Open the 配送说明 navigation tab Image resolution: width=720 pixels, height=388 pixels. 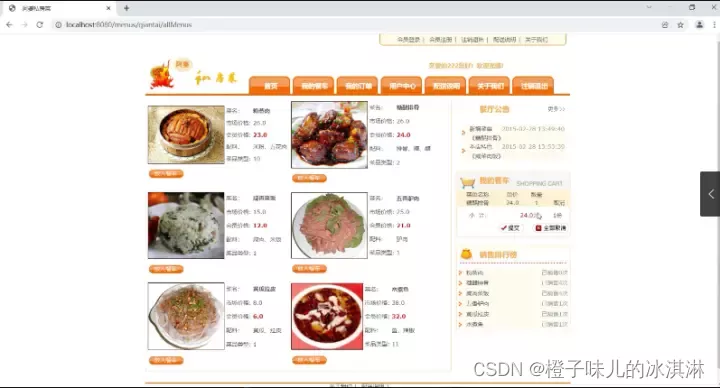446,86
